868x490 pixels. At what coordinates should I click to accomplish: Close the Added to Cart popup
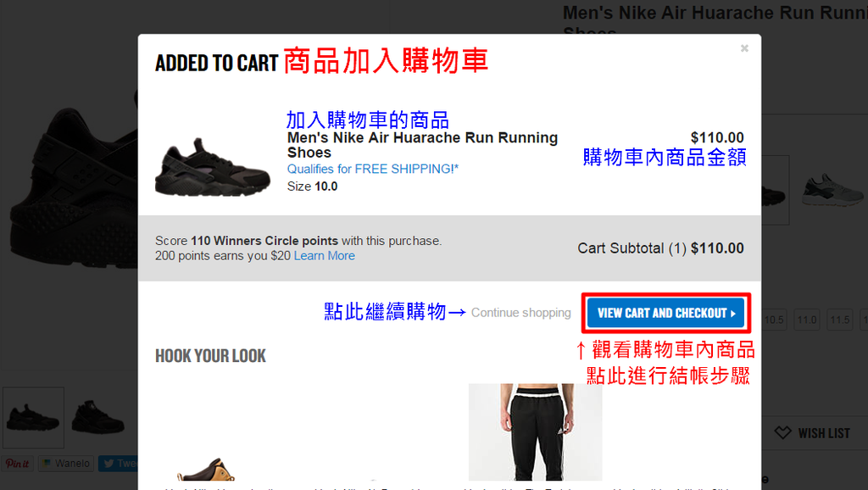point(744,48)
